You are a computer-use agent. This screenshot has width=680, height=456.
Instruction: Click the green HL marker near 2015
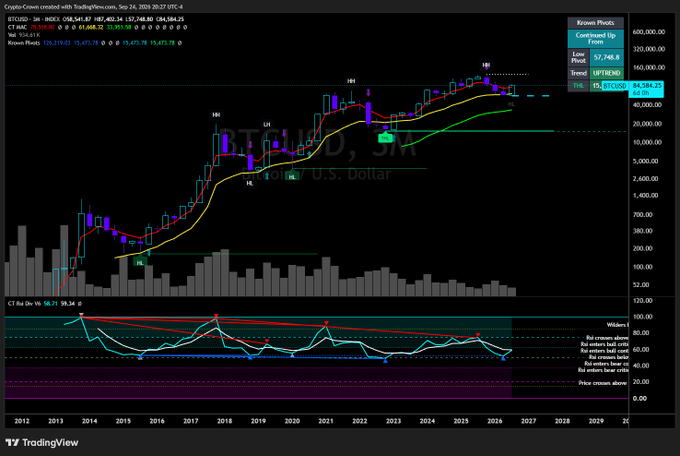click(140, 262)
